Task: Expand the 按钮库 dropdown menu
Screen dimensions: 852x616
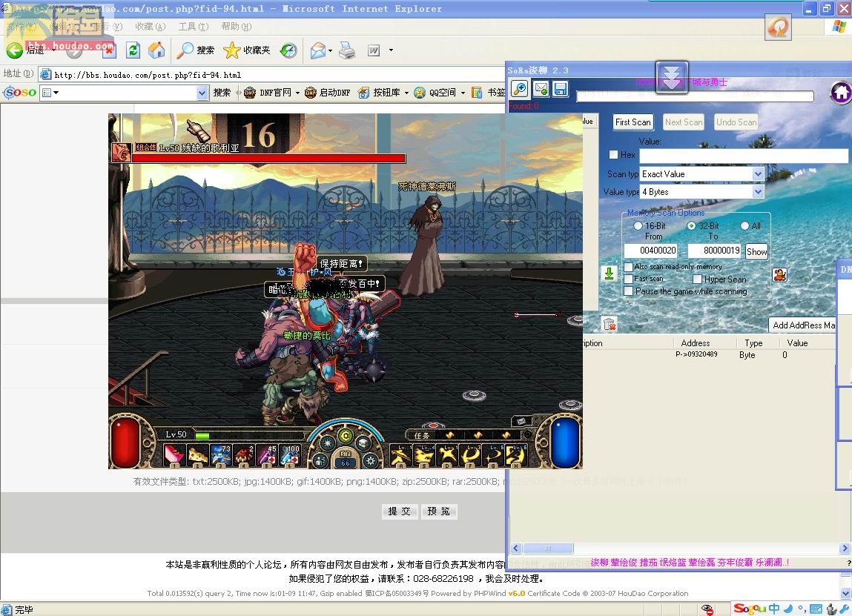Action: click(406, 93)
